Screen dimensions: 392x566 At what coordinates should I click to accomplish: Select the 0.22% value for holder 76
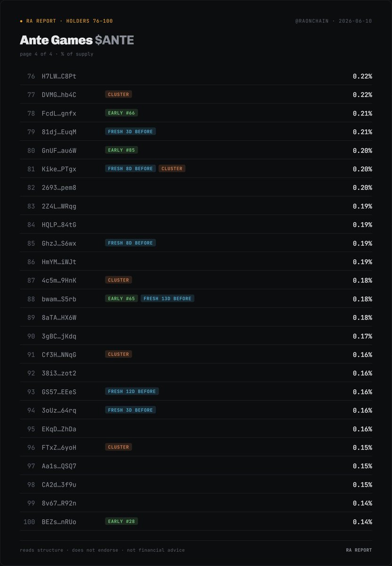point(362,76)
